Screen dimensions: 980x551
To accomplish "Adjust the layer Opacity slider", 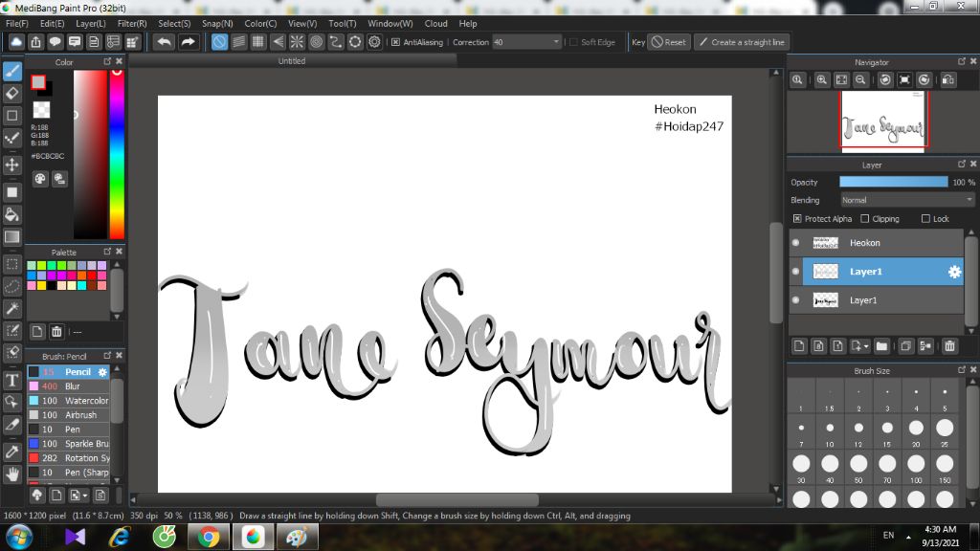I will pos(893,182).
